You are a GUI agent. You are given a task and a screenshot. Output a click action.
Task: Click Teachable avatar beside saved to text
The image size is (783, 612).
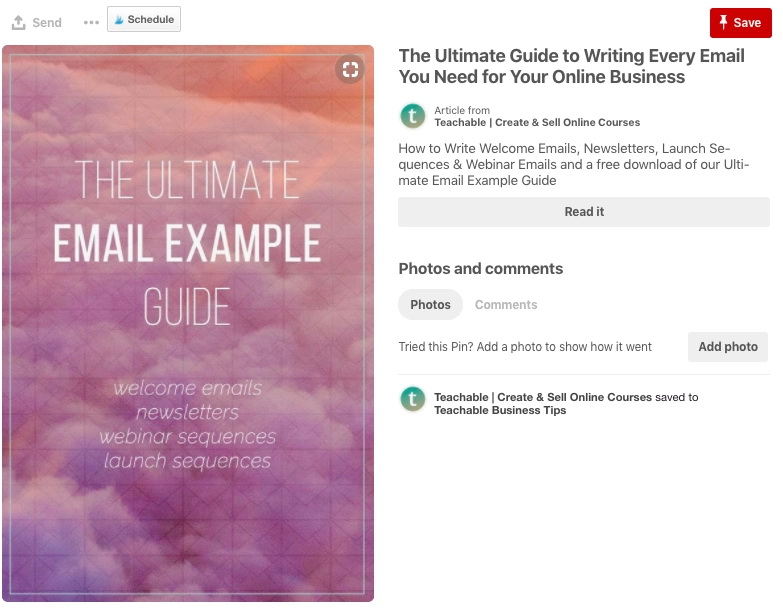(413, 399)
